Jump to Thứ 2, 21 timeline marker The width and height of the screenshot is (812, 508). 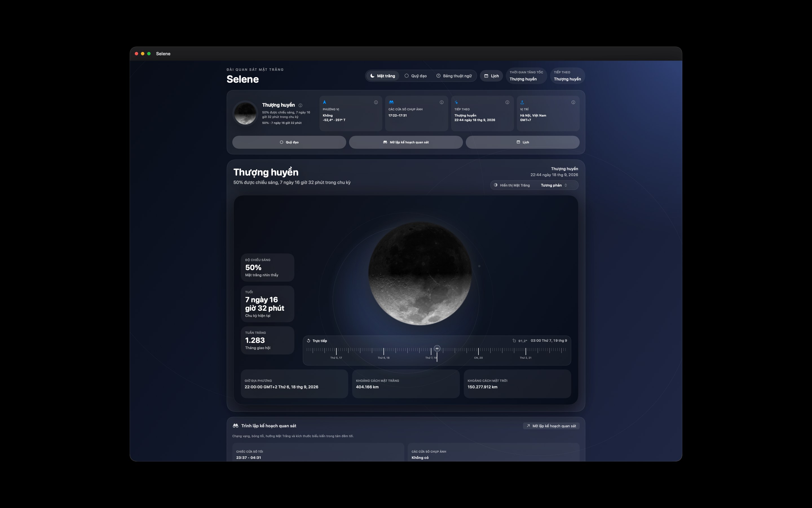pyautogui.click(x=526, y=358)
